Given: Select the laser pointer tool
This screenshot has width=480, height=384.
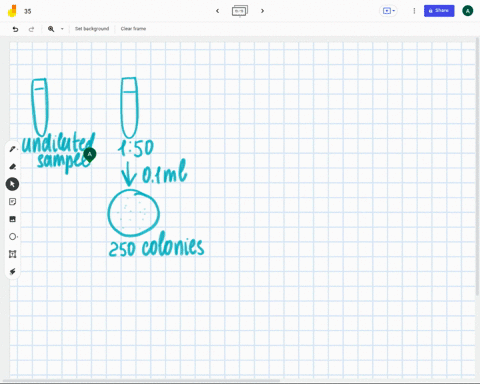Looking at the screenshot, I should 13,271.
